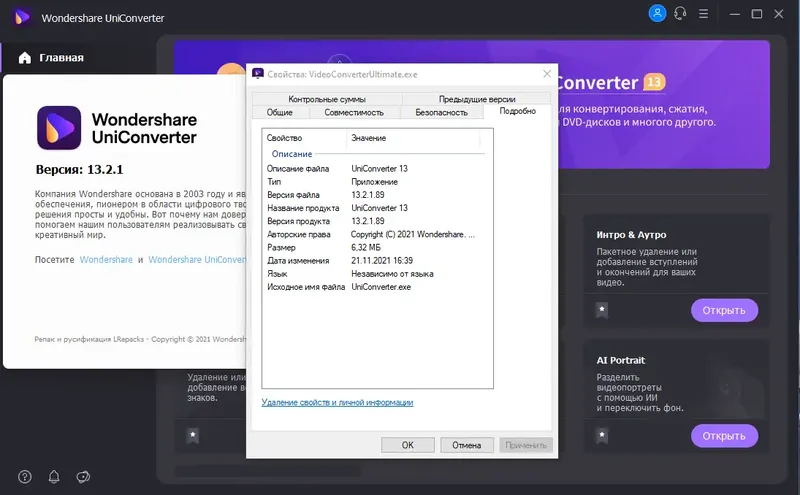
Task: Click the Wondershare UniConverter logo in title bar
Action: point(21,18)
